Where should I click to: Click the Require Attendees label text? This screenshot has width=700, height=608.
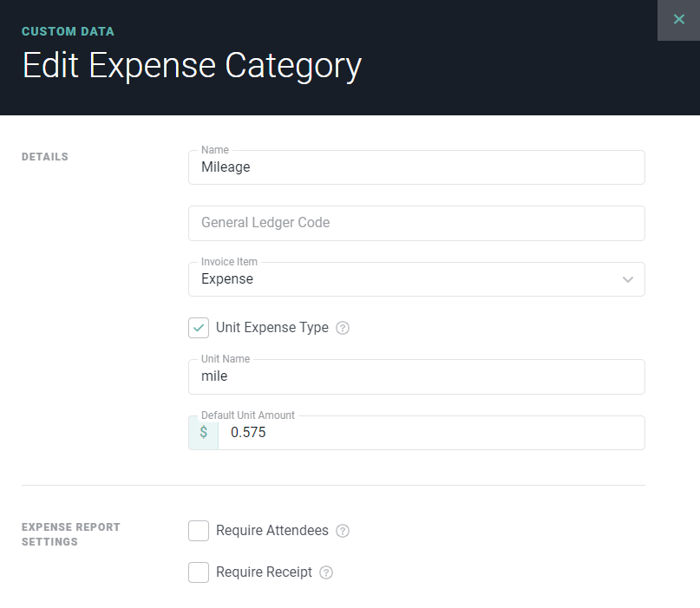tap(272, 531)
